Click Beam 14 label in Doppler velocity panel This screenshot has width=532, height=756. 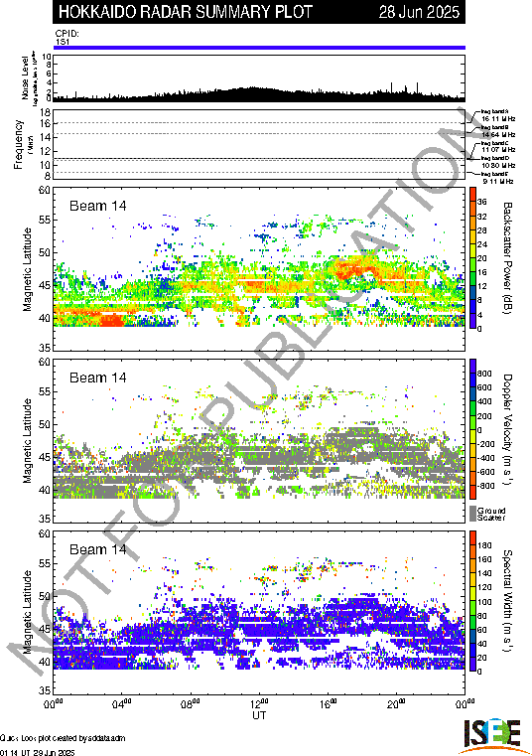[x=98, y=378]
